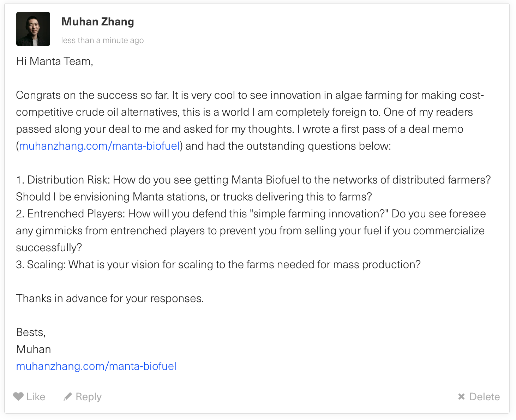
Task: Click the 'Hi Manta Team,' greeting line
Action: (x=55, y=61)
